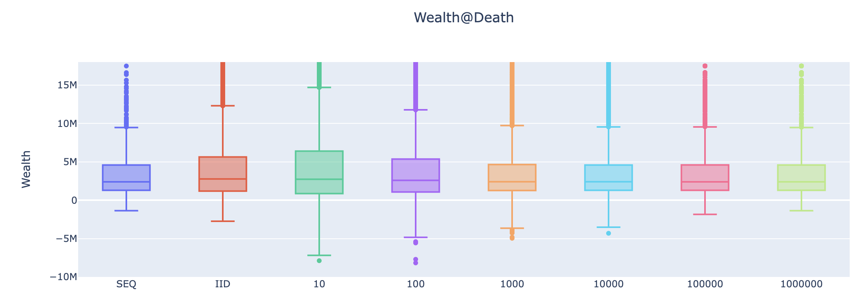Click the blue SEQ box
Screen dimensions: 868x304
coord(126,177)
